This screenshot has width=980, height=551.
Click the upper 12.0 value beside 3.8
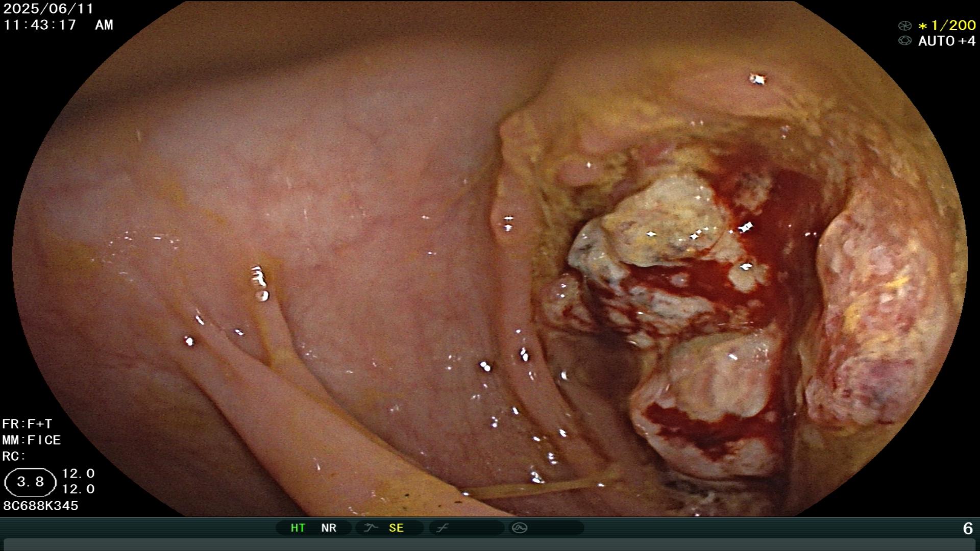[x=78, y=473]
